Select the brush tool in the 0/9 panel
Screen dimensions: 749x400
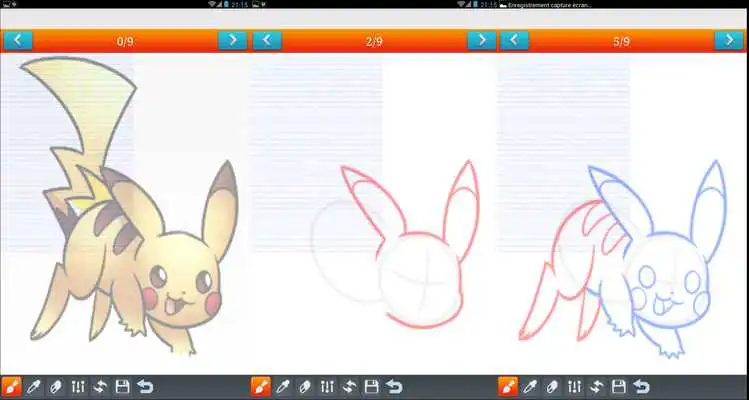click(11, 387)
